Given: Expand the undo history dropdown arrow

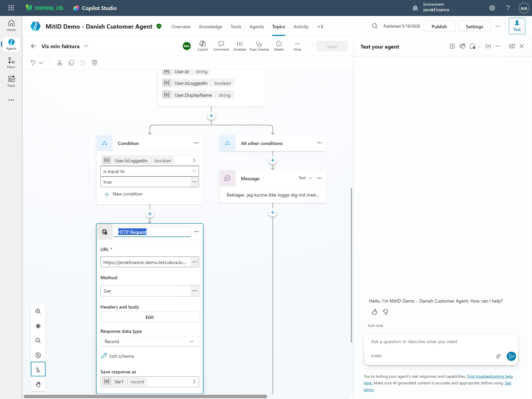Looking at the screenshot, I should click(41, 63).
